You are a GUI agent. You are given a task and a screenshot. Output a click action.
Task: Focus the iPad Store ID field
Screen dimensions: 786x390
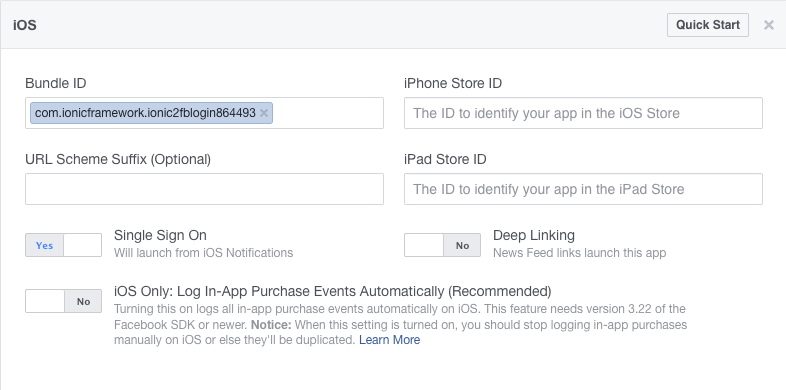click(583, 189)
